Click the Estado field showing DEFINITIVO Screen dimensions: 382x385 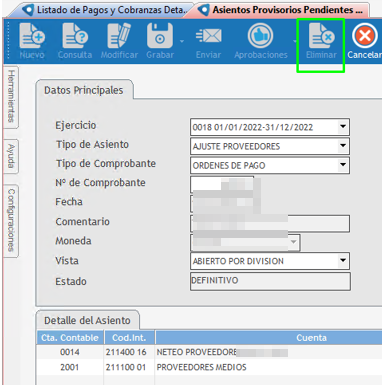pos(270,281)
